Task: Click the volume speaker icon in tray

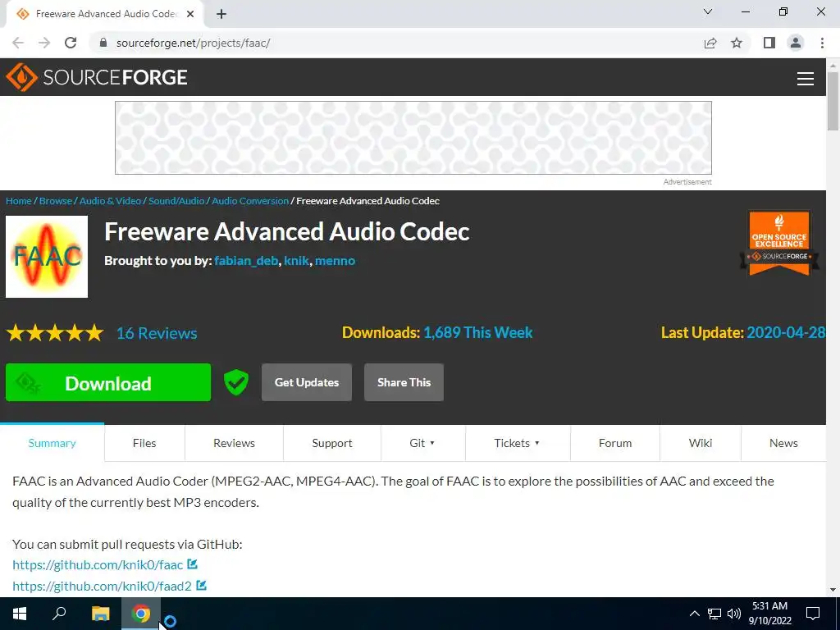Action: click(x=734, y=614)
